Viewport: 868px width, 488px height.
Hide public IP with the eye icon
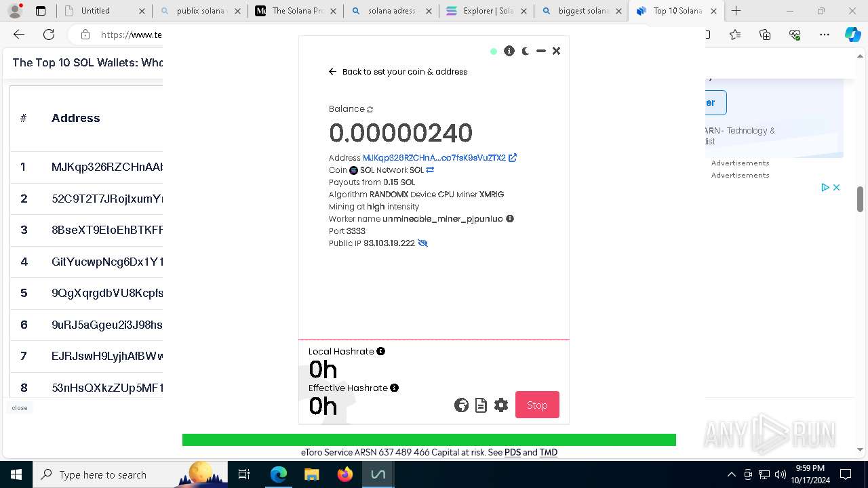tap(422, 243)
